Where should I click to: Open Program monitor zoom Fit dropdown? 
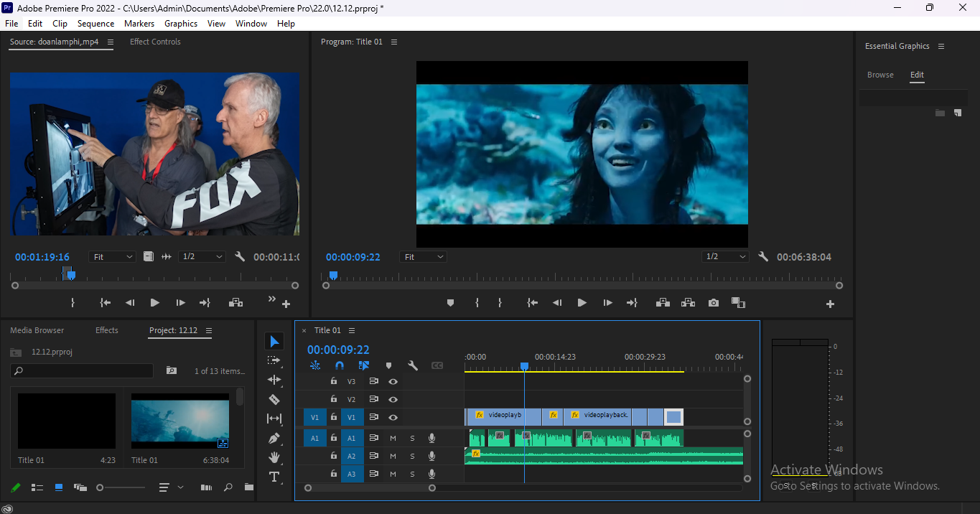tap(423, 256)
